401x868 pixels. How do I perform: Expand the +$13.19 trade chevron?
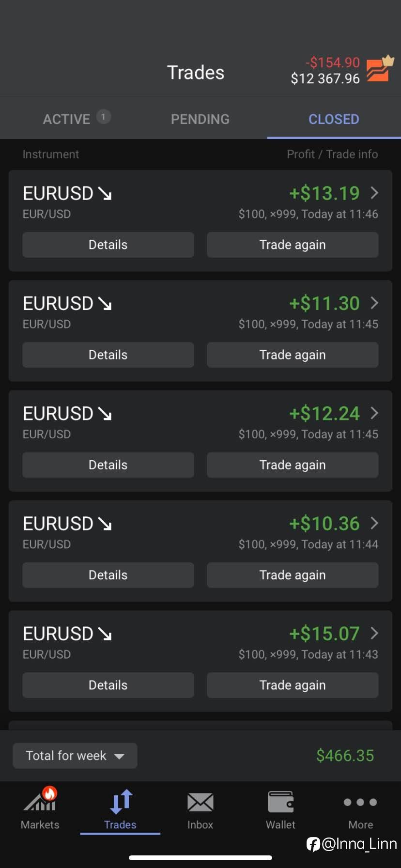click(x=374, y=193)
